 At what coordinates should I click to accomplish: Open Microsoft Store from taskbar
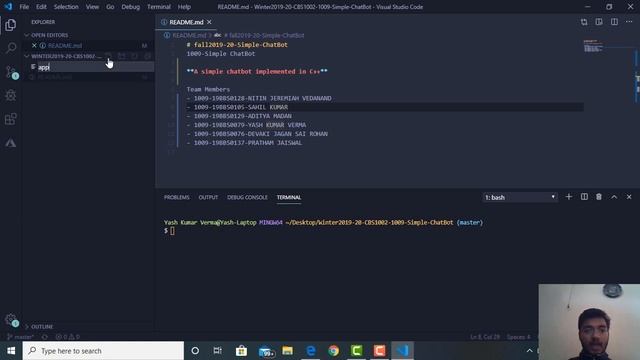coord(241,351)
